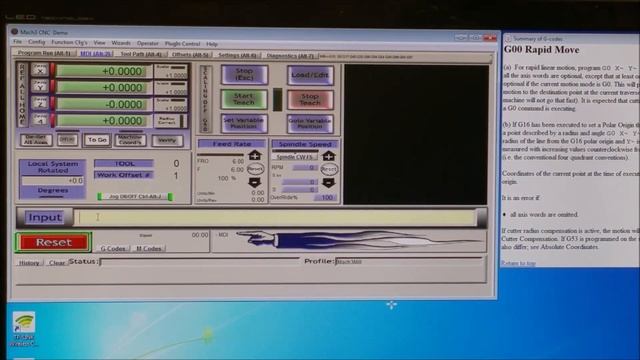Click the 4th axis DRO value
Viewport: 640px width, 360px height.
[104, 121]
